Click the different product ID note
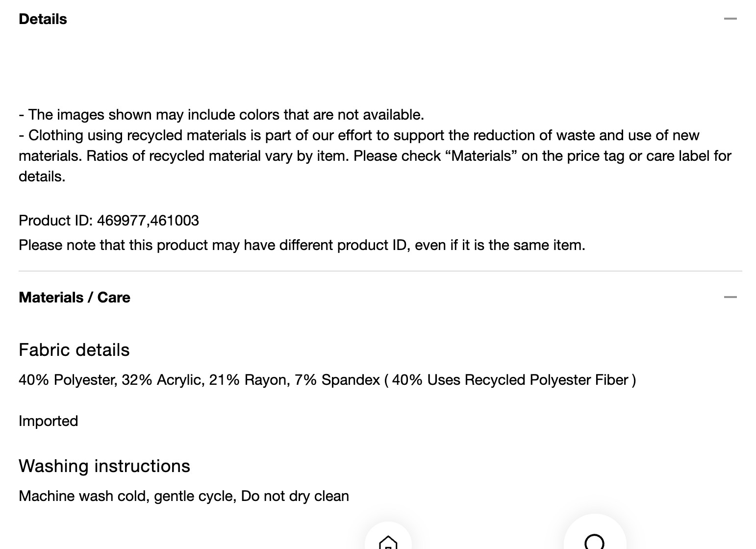 click(302, 245)
